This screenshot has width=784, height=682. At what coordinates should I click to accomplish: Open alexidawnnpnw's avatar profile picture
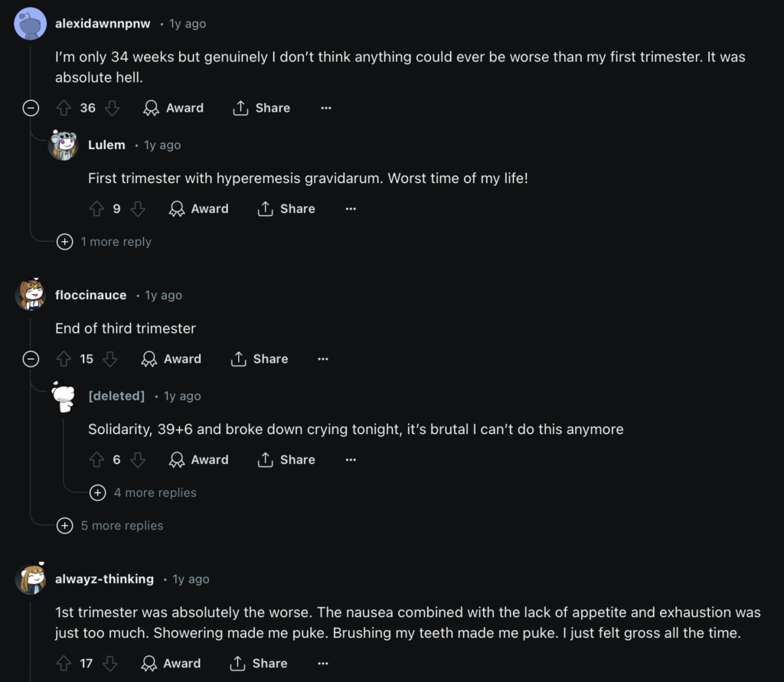(x=31, y=24)
